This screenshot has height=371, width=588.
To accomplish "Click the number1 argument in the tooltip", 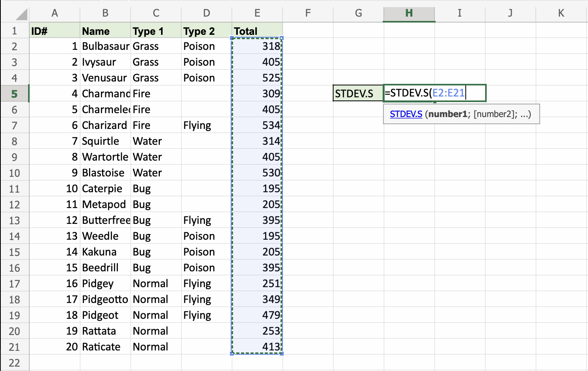I will pos(448,114).
